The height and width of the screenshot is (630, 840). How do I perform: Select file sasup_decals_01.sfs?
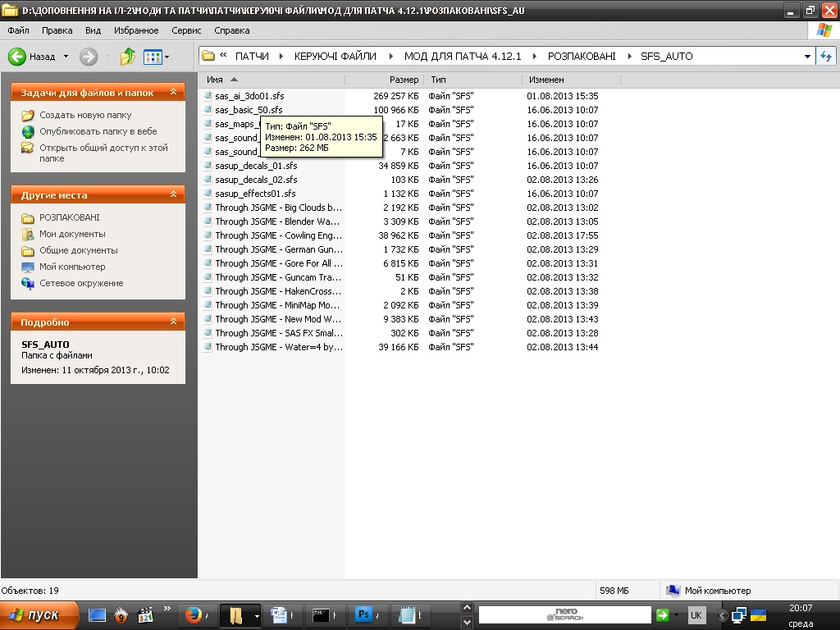(x=256, y=166)
